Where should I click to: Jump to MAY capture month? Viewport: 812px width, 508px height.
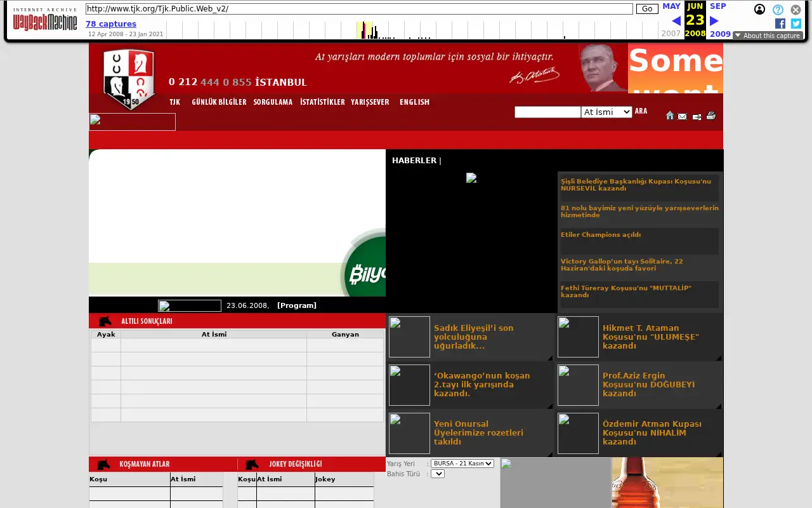click(x=671, y=6)
